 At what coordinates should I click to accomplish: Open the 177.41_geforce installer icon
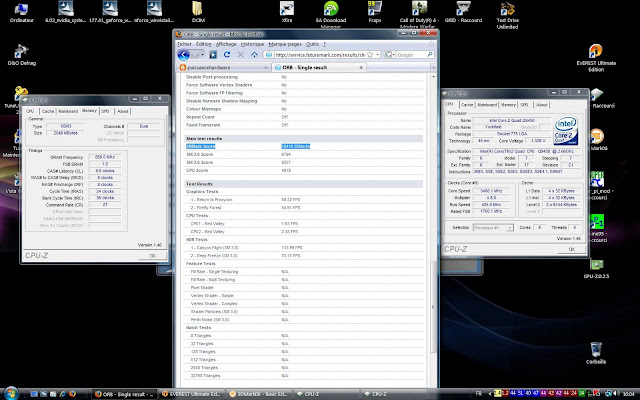pos(110,12)
